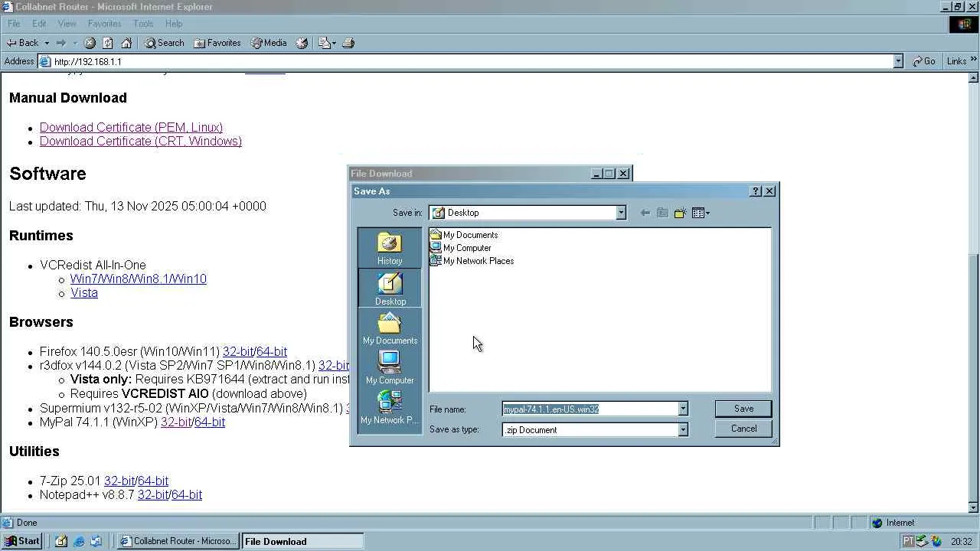Image resolution: width=980 pixels, height=551 pixels.
Task: Click the Forward arrow in Internet Explorer toolbar
Action: pos(61,43)
